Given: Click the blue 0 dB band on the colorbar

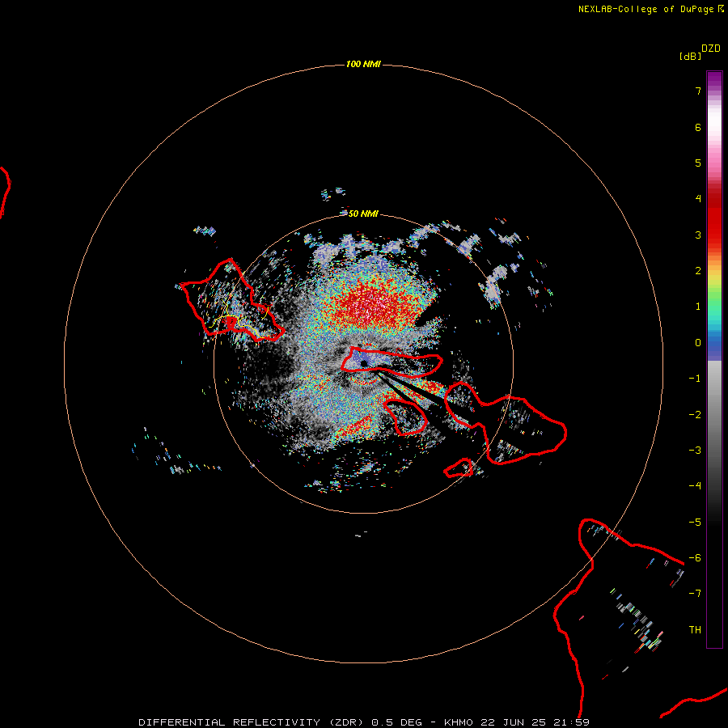Looking at the screenshot, I should [714, 346].
